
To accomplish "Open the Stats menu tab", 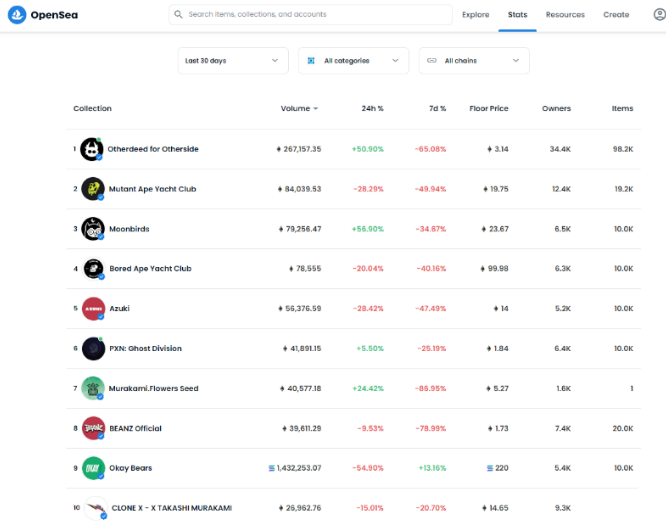I will (517, 15).
